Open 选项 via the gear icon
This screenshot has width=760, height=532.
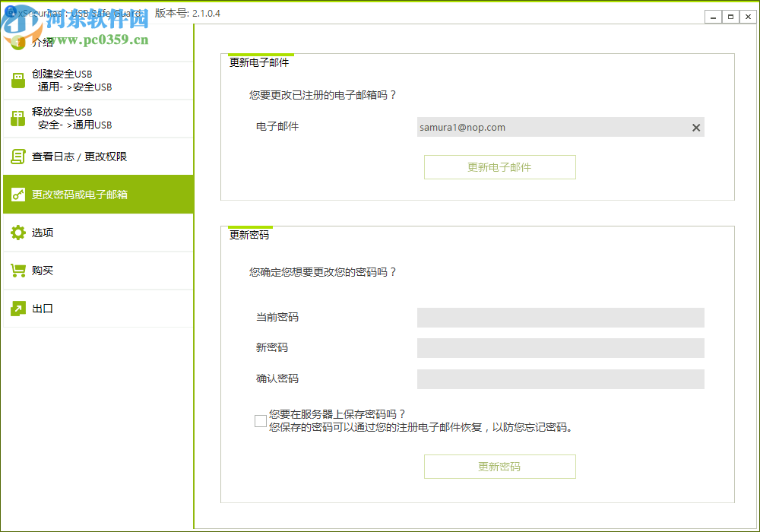tap(17, 232)
